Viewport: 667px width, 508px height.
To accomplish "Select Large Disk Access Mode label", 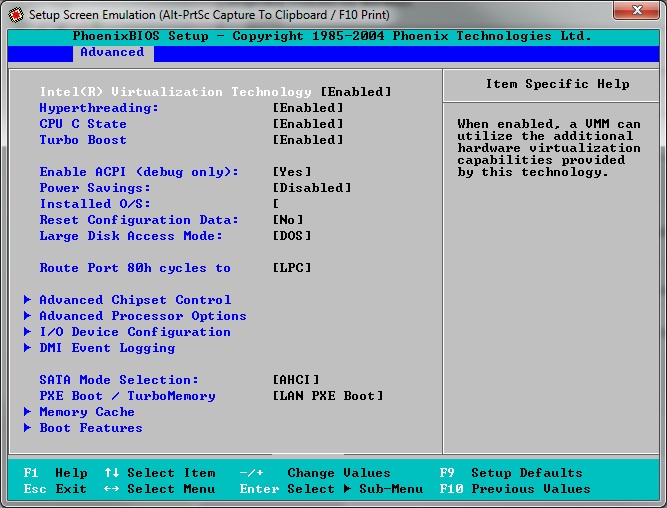I will pyautogui.click(x=131, y=236).
